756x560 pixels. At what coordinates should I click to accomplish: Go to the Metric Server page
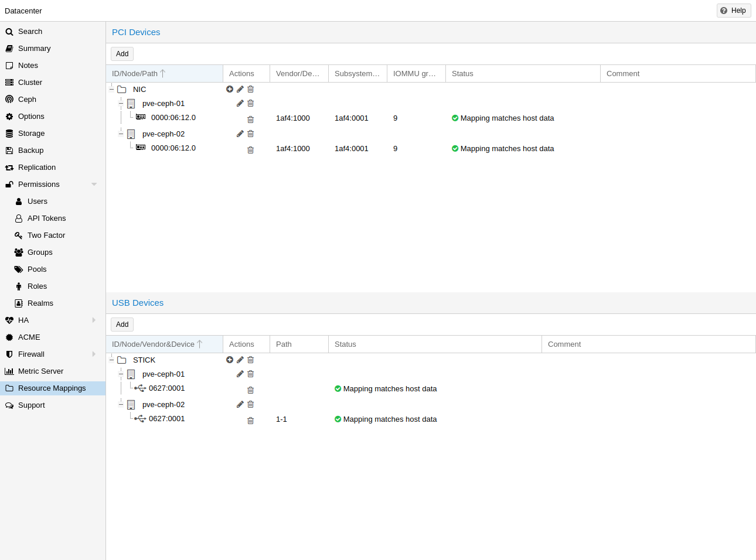coord(40,371)
